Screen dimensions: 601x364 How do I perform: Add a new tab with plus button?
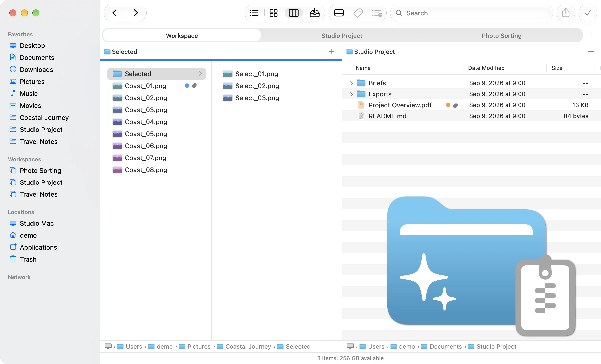pos(591,35)
